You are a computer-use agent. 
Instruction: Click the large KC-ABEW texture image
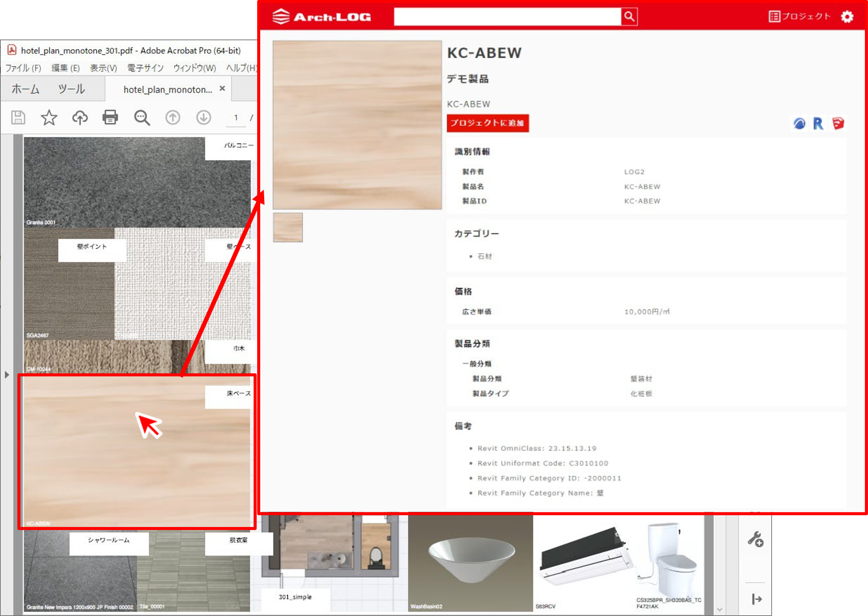pyautogui.click(x=357, y=125)
